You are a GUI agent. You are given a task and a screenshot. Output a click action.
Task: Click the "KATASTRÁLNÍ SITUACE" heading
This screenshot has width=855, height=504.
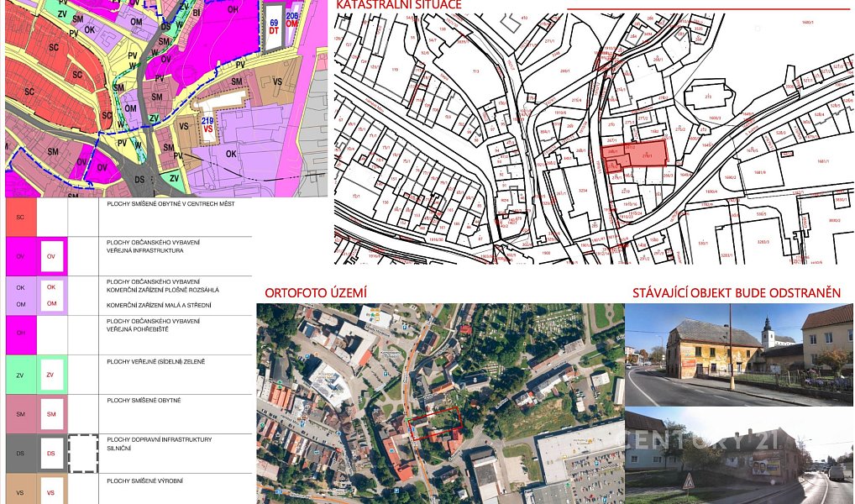(x=399, y=5)
